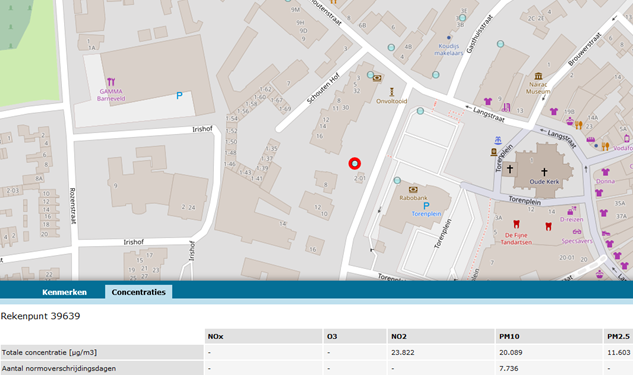Click the Koudijs makelaars label

(x=449, y=49)
